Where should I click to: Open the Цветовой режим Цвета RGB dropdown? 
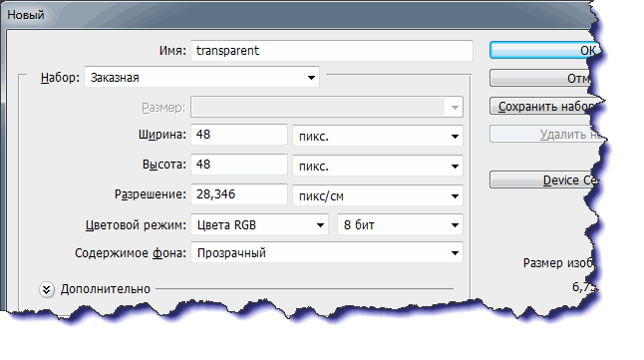[259, 224]
